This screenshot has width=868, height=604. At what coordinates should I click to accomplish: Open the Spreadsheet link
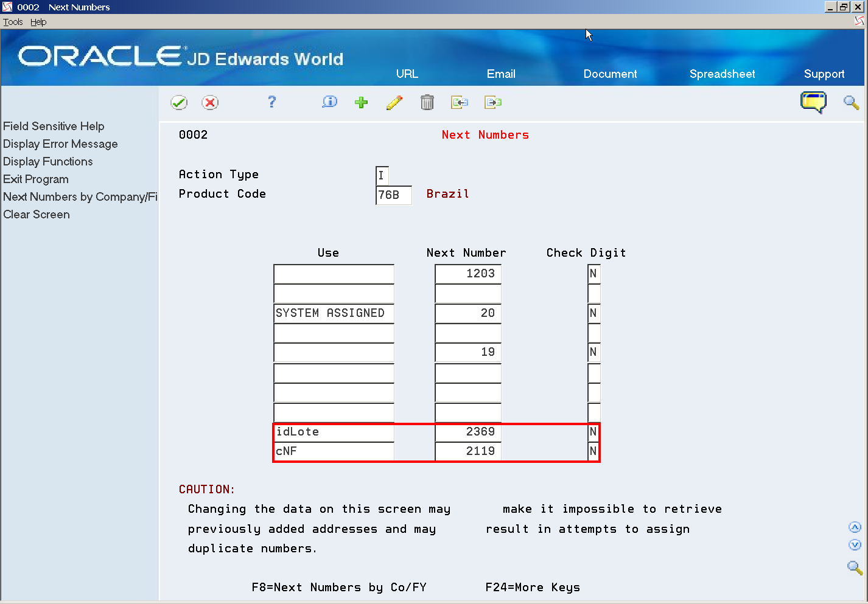(722, 74)
